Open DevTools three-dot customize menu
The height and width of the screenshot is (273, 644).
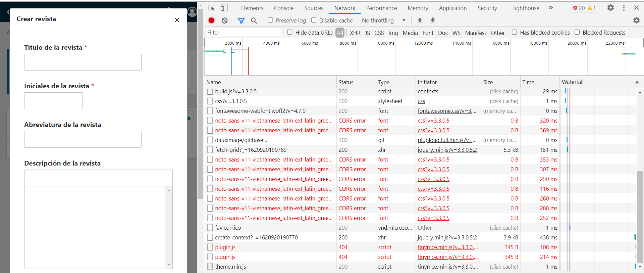(624, 8)
